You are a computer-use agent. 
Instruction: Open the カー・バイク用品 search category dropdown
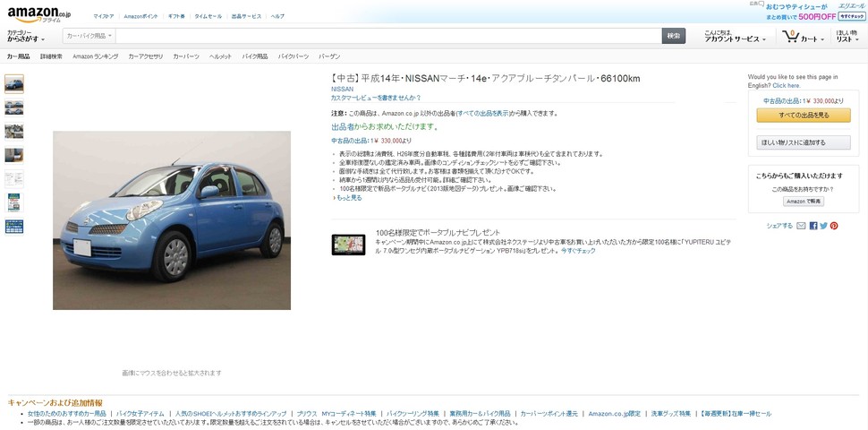(x=89, y=36)
